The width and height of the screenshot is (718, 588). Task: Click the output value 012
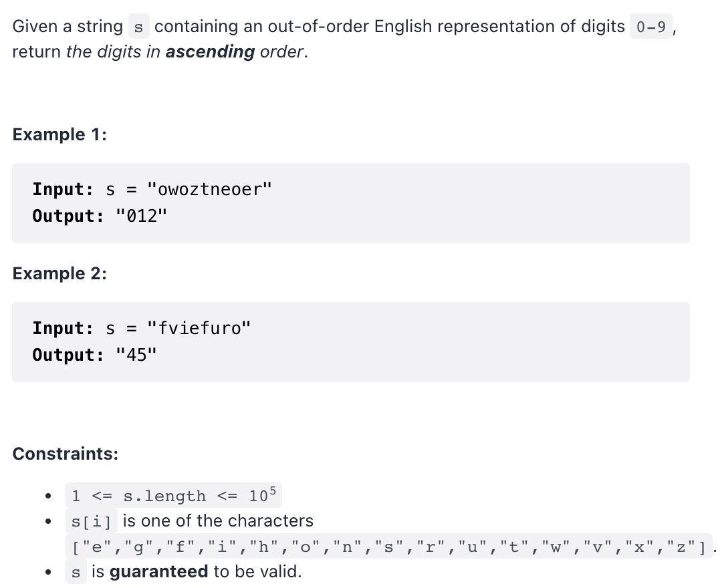tap(142, 216)
